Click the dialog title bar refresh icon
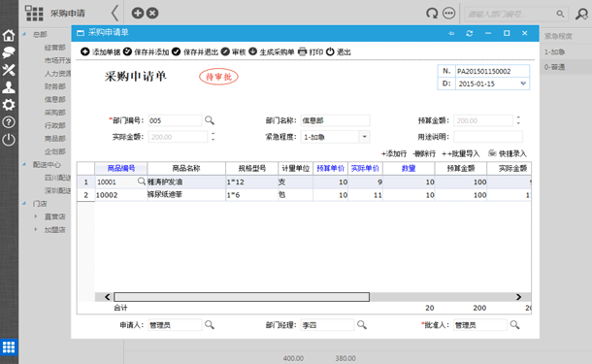 coord(470,33)
